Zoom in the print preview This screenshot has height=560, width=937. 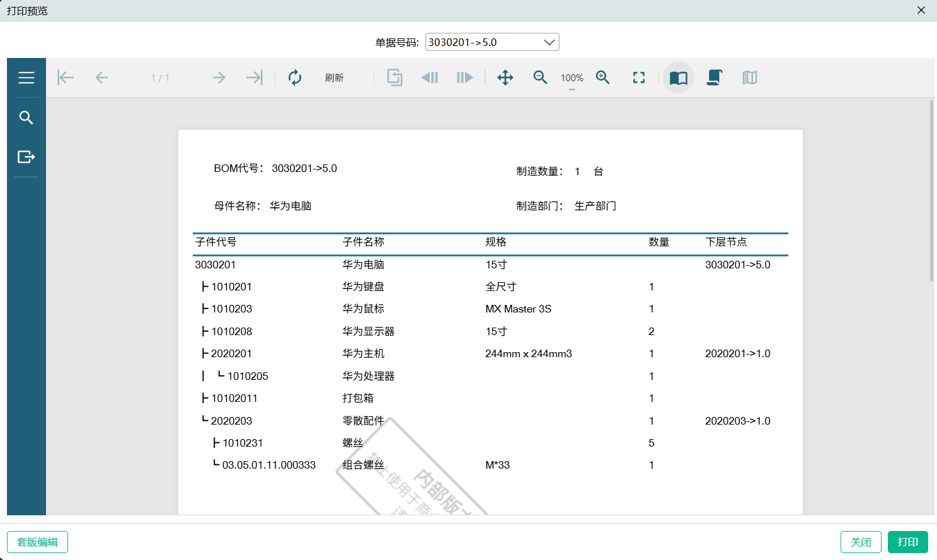603,77
